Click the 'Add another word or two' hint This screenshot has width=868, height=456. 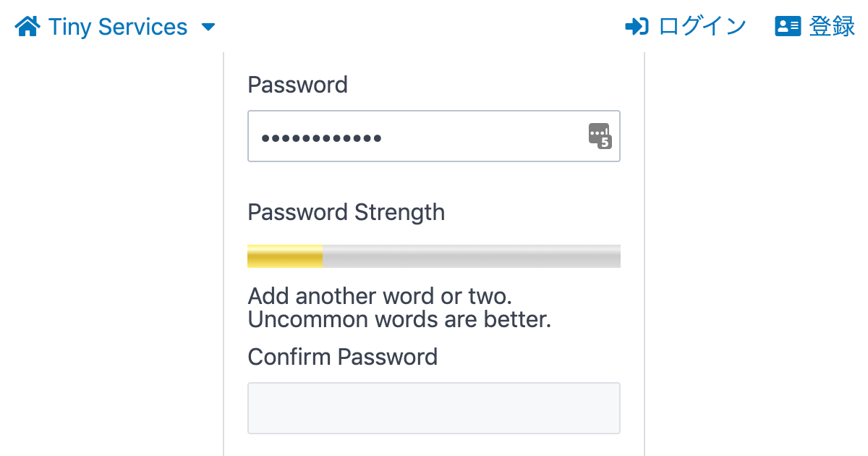click(x=384, y=296)
